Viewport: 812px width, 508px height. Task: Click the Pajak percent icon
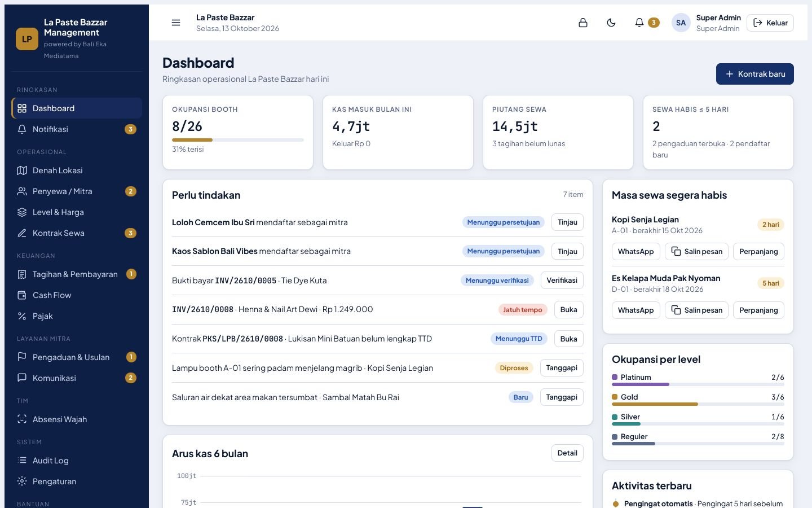click(22, 316)
